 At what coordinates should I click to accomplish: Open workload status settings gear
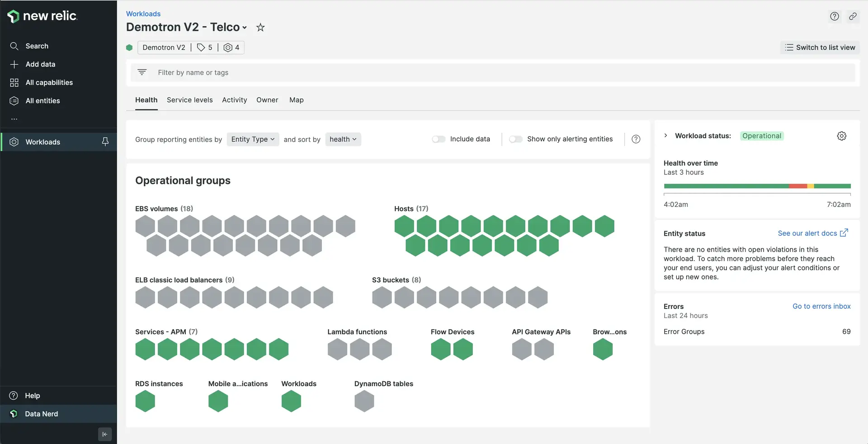[841, 136]
